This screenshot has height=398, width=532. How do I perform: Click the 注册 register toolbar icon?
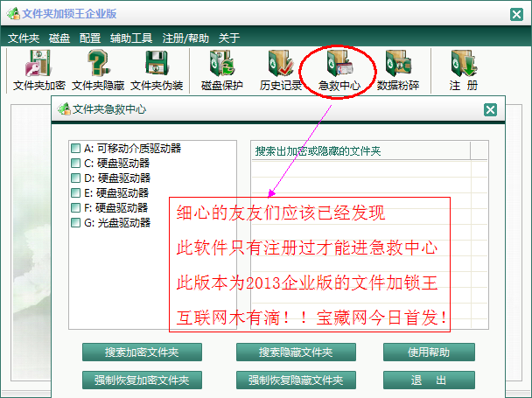tap(464, 71)
